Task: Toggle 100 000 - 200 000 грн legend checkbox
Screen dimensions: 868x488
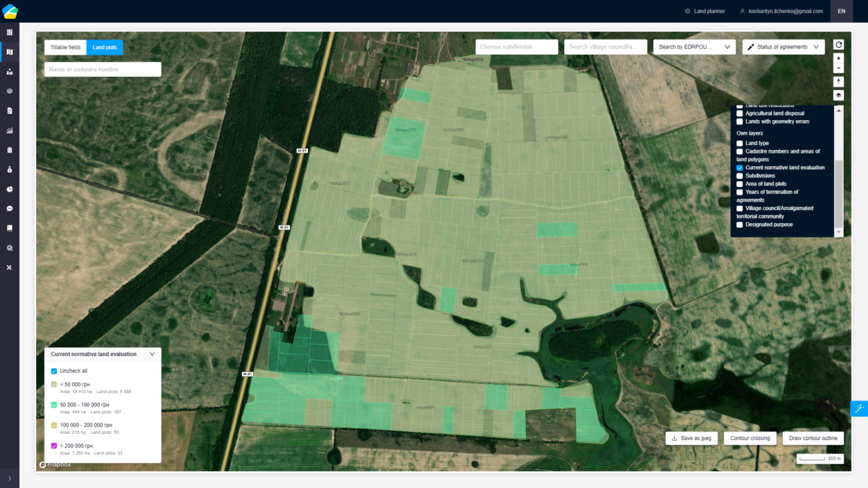Action: 54,425
